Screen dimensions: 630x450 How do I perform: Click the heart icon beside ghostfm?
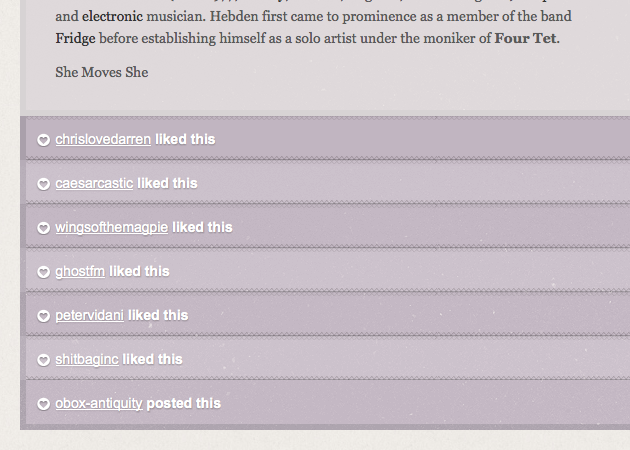coord(44,272)
